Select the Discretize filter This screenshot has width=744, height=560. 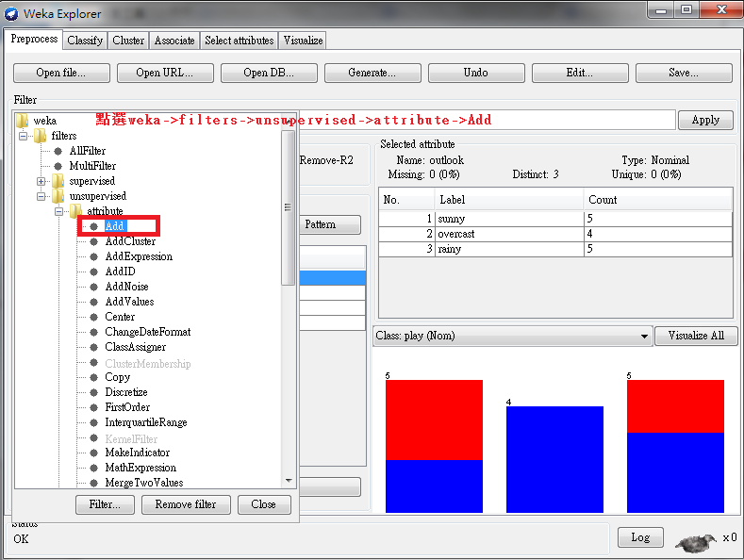pyautogui.click(x=126, y=392)
